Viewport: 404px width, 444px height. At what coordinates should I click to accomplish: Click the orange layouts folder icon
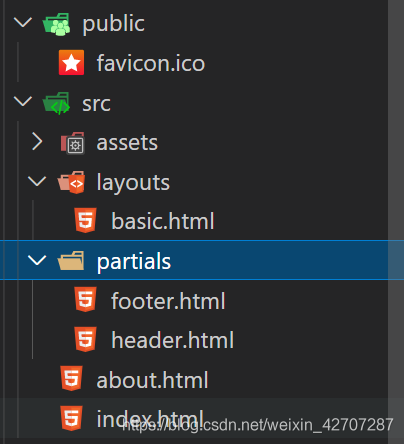click(71, 182)
